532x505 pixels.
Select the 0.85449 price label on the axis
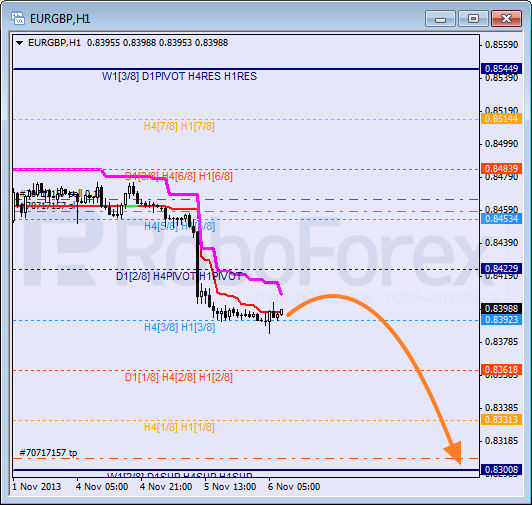[501, 69]
